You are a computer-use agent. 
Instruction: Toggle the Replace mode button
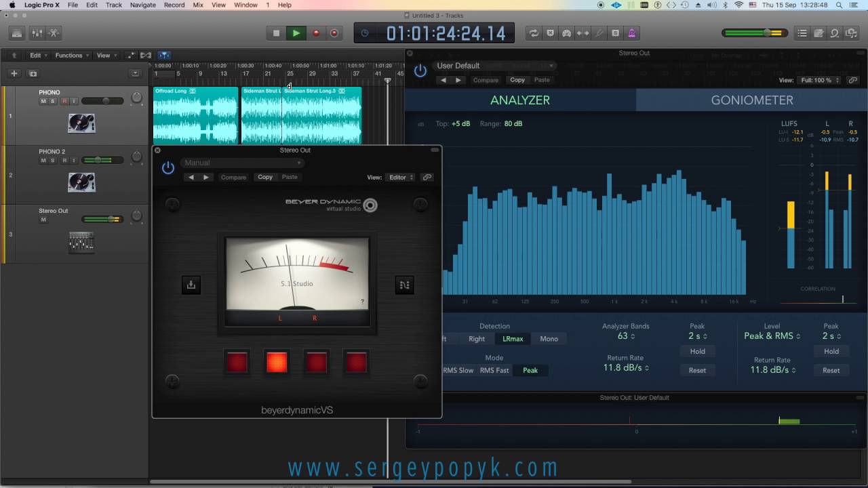[x=550, y=33]
